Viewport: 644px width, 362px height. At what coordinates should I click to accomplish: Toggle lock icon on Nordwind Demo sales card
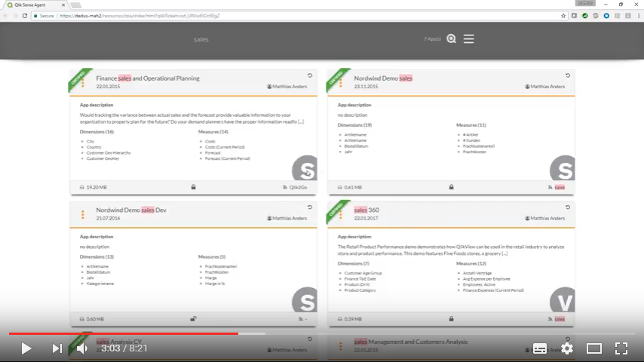coord(451,187)
